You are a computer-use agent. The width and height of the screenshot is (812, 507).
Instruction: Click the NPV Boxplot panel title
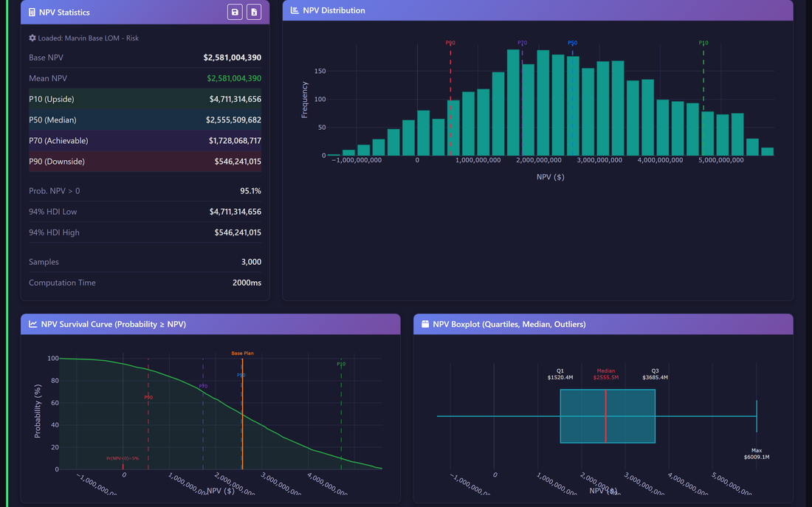[x=509, y=324]
